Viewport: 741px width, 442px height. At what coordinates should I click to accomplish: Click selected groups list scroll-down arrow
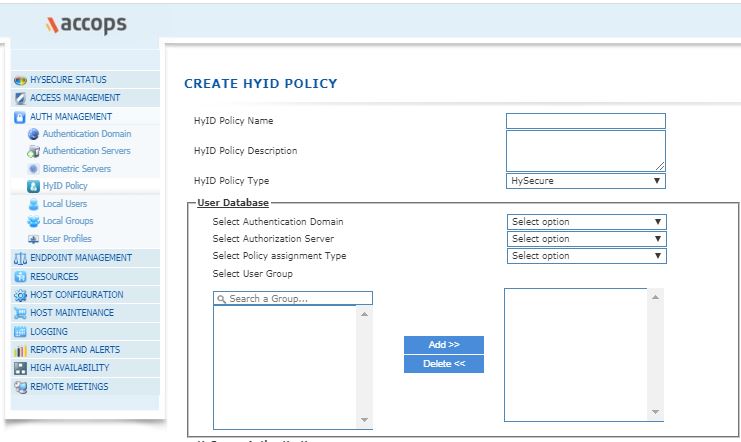point(655,412)
